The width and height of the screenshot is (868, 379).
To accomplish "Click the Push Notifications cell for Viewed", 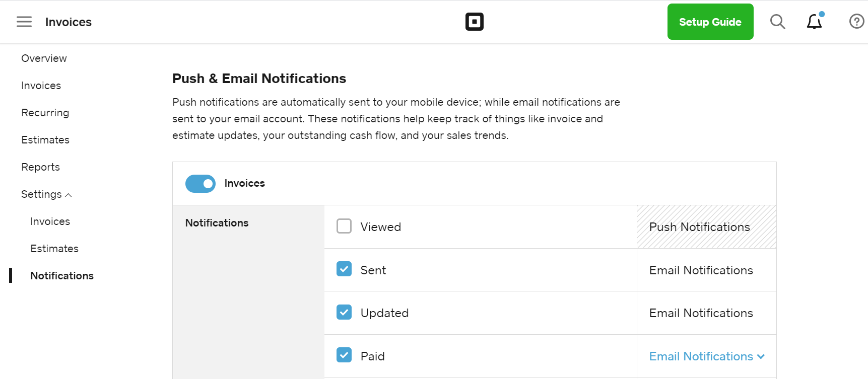I will [706, 227].
